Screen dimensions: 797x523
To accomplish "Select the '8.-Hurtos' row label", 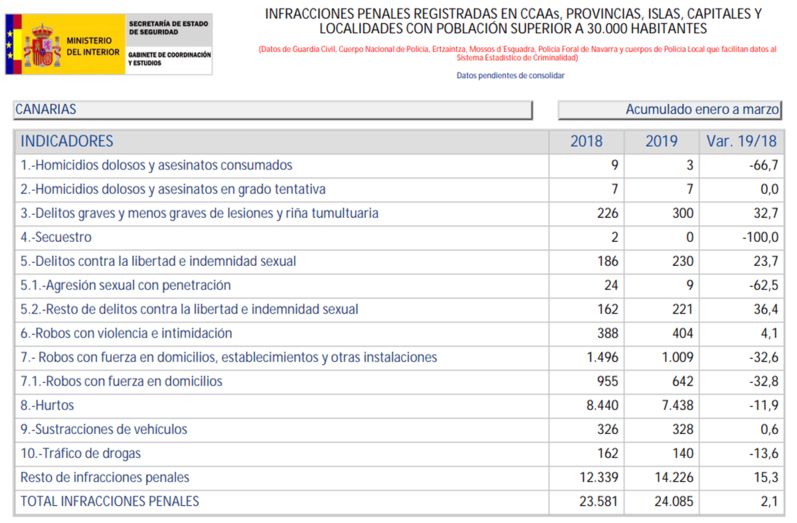I will [x=47, y=406].
